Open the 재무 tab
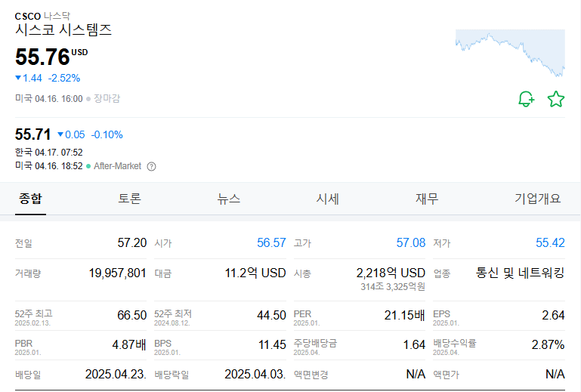Image resolution: width=581 pixels, height=392 pixels. click(427, 199)
